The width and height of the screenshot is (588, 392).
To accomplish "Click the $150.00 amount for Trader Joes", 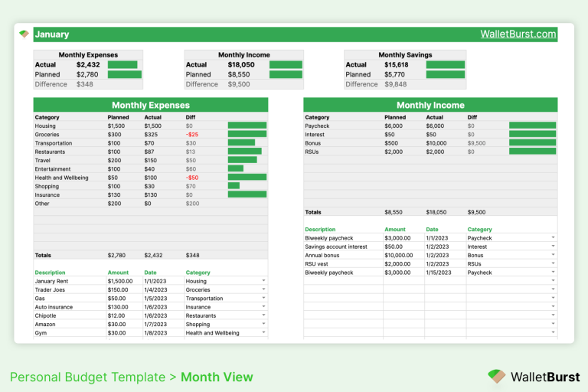I will click(118, 289).
